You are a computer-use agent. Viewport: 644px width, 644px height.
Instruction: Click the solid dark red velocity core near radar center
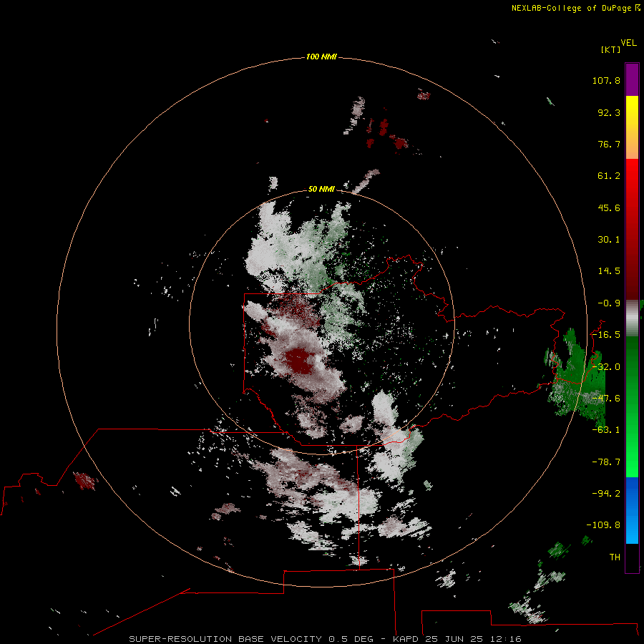(x=298, y=361)
